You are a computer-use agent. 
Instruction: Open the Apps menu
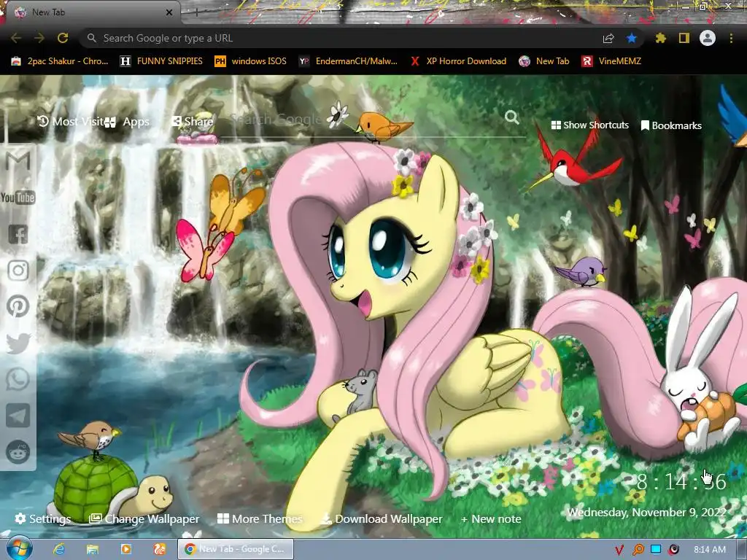point(127,122)
